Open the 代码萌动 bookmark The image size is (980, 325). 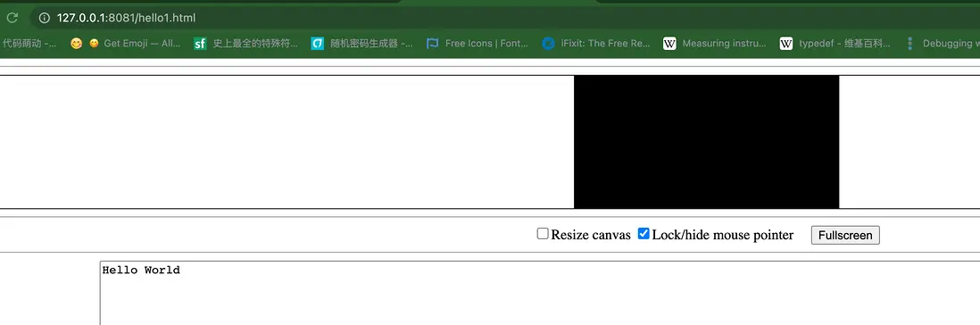29,44
